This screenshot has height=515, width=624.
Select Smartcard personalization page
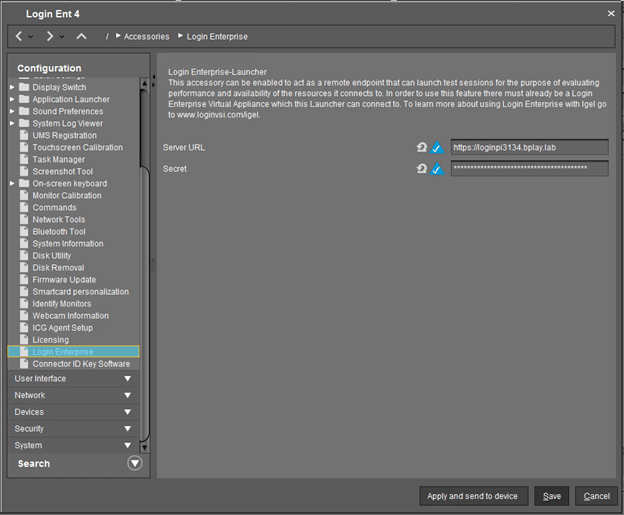81,292
